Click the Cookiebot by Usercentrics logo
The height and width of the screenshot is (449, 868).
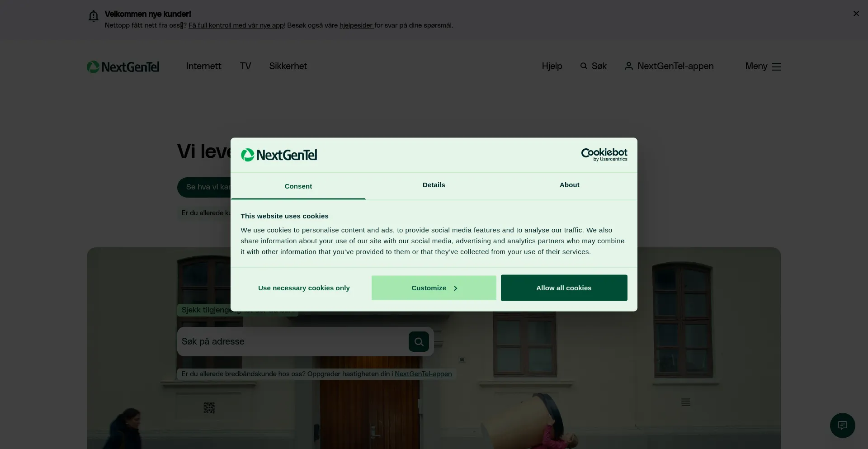point(604,155)
